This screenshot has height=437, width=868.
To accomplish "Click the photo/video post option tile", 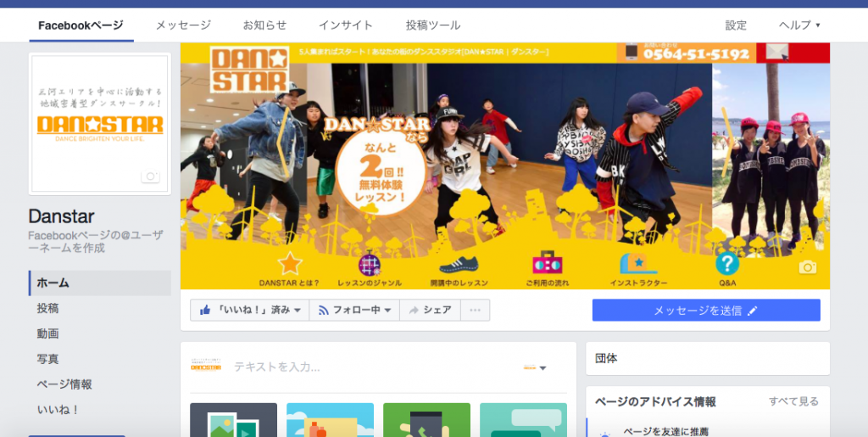I will [234, 420].
